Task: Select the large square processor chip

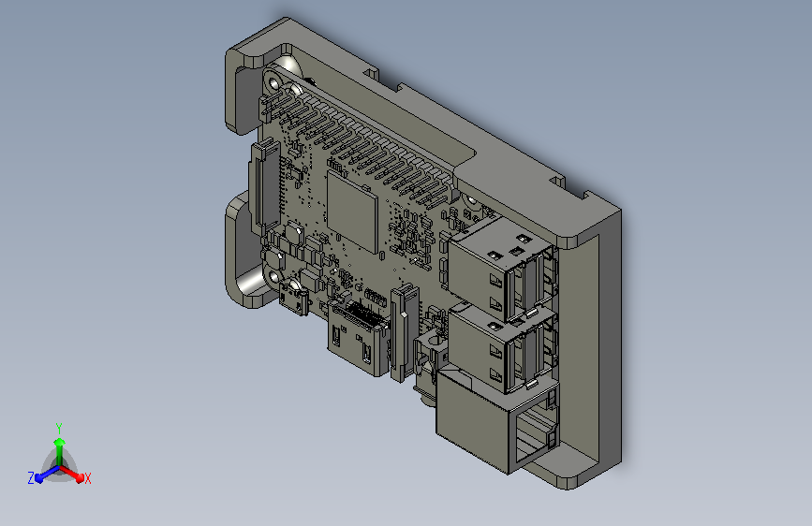Action: click(x=352, y=212)
